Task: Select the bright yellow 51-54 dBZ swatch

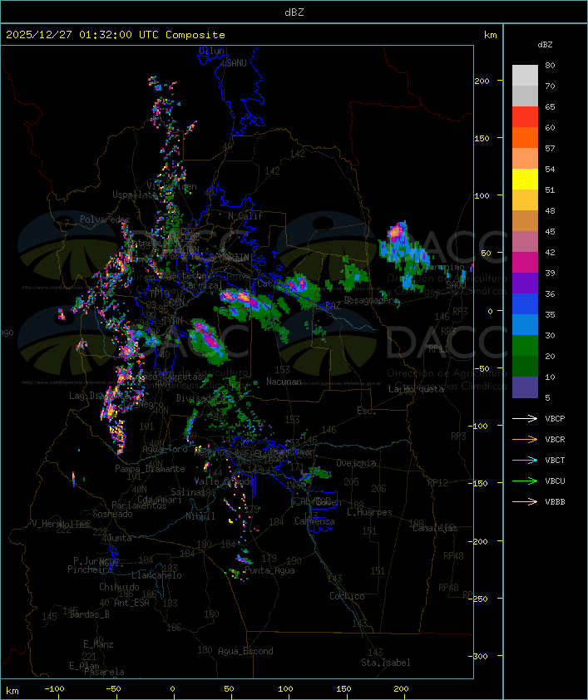Action: click(525, 179)
